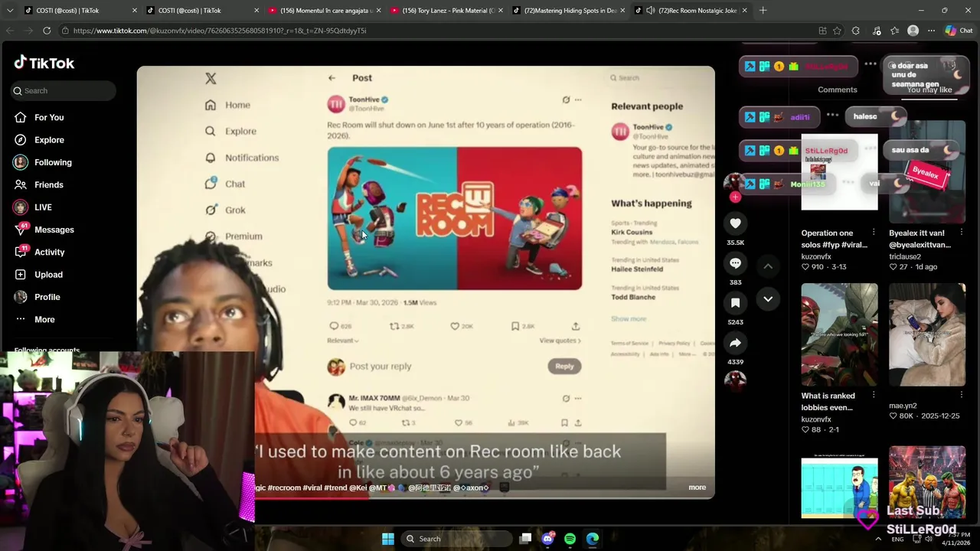Go back in browser history
The width and height of the screenshot is (980, 551).
(x=10, y=31)
